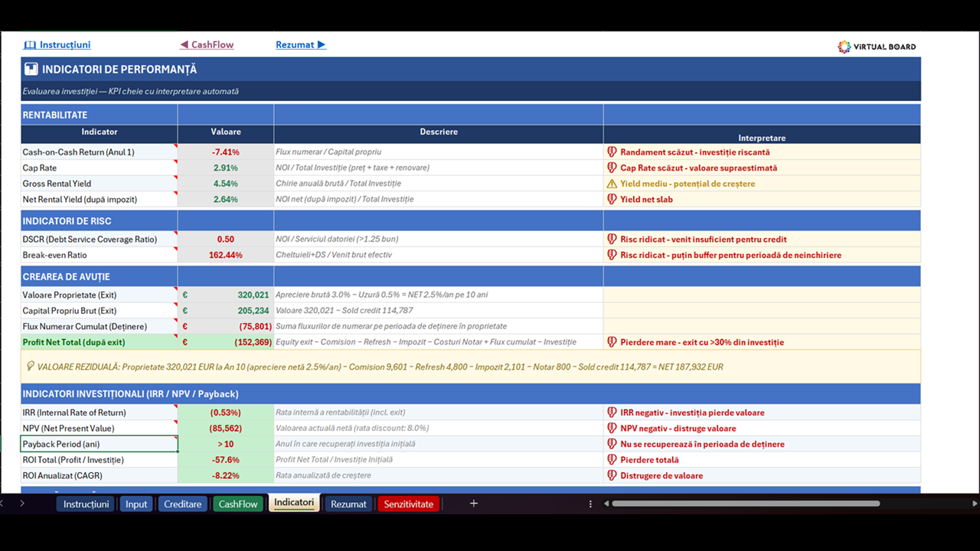Screen dimensions: 980x551
Task: Switch to the Input sheet tab
Action: click(x=136, y=504)
